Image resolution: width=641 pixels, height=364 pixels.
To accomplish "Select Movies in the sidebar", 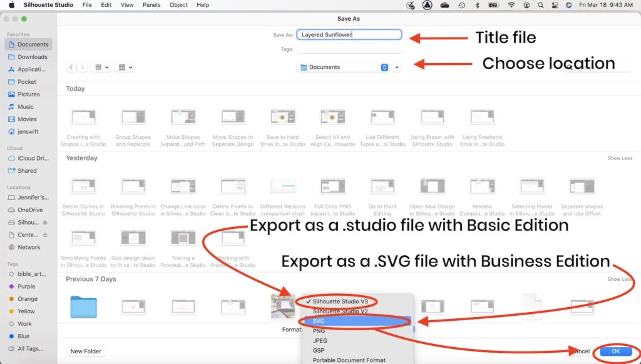I will tap(28, 119).
